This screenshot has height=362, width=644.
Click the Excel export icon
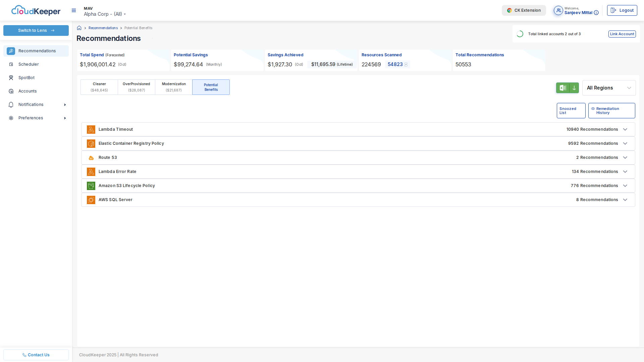(563, 88)
